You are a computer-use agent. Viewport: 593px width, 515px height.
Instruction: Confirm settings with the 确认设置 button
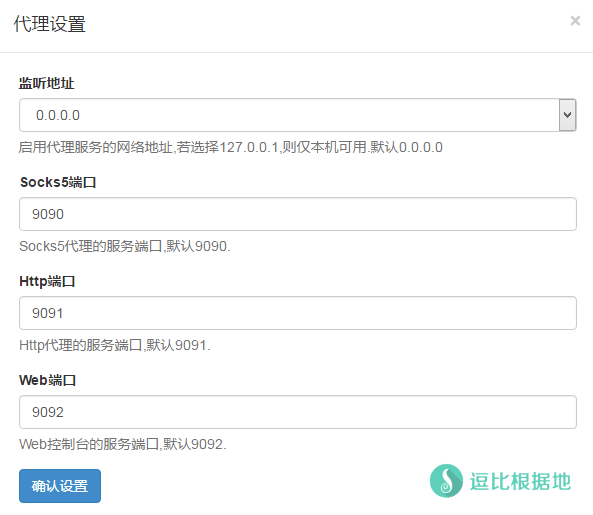(x=60, y=486)
